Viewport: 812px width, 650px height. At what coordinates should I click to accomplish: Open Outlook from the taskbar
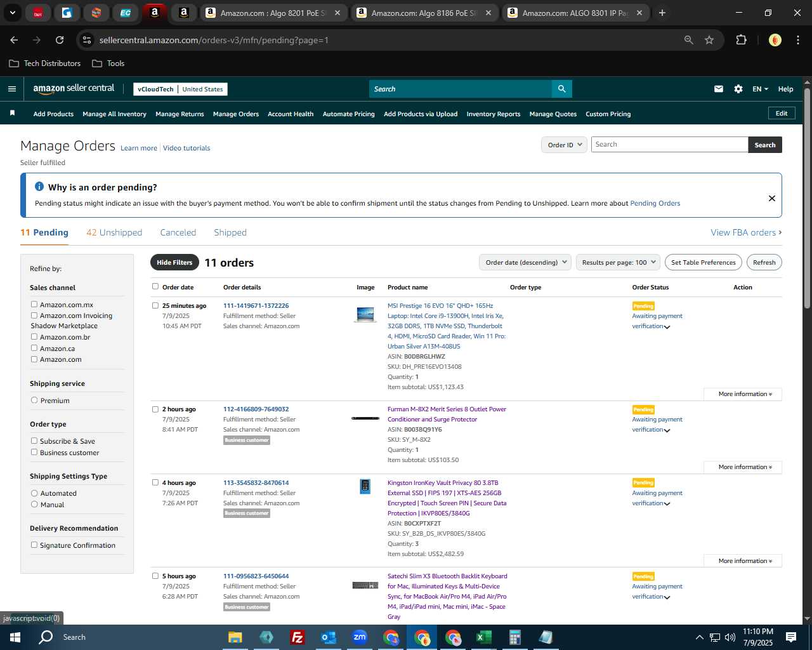click(328, 637)
